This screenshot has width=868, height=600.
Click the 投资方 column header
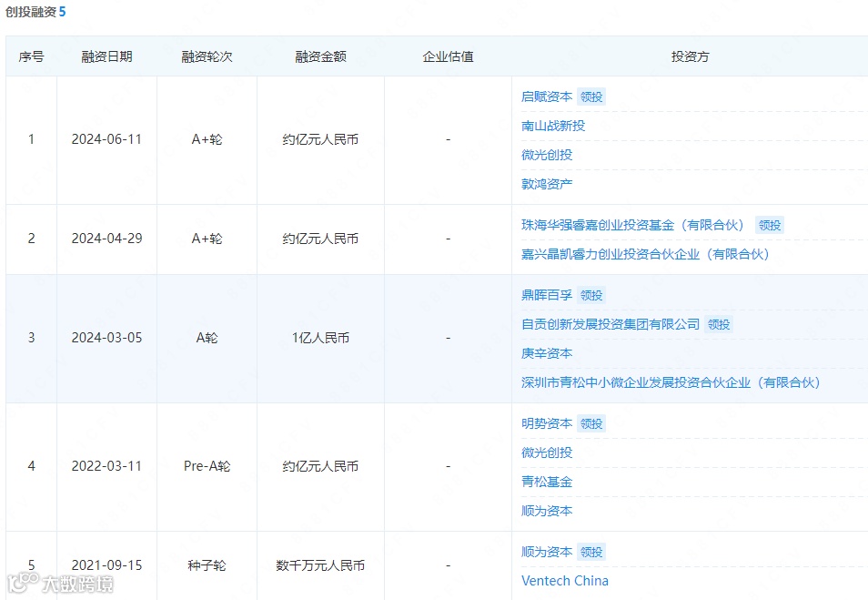point(690,56)
